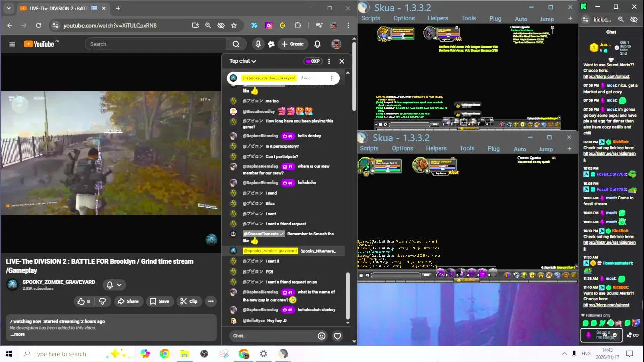Click the Division 2 live video player

coord(111,153)
